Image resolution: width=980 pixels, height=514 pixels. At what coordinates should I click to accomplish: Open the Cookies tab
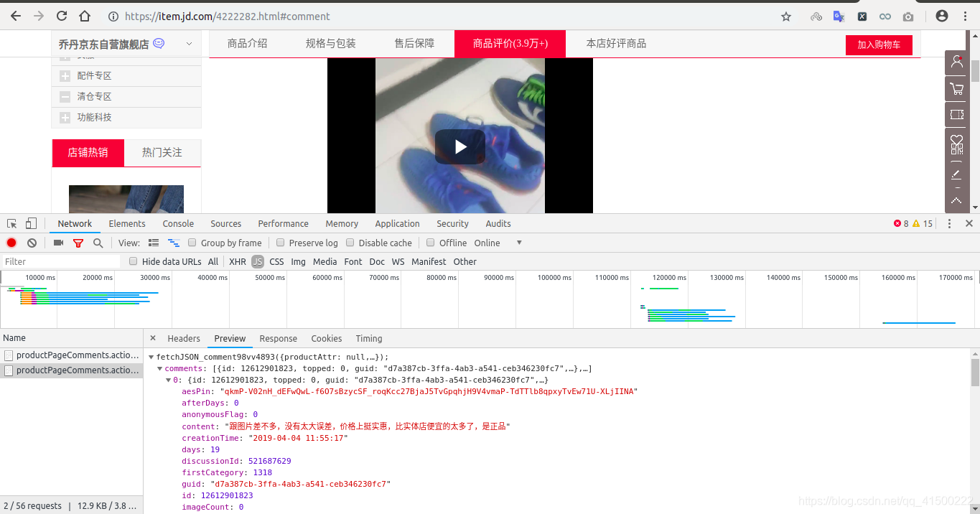point(326,338)
